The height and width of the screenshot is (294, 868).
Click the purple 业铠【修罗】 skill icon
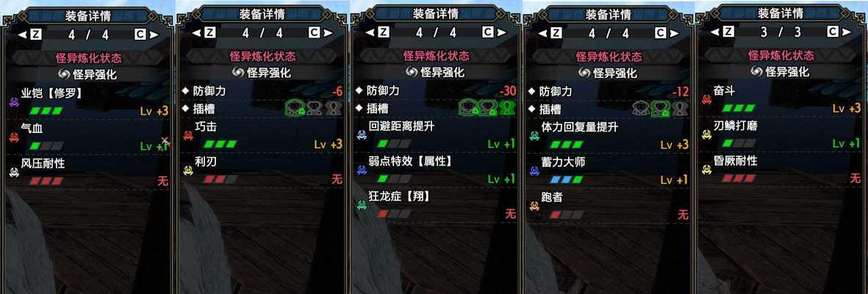pyautogui.click(x=14, y=101)
